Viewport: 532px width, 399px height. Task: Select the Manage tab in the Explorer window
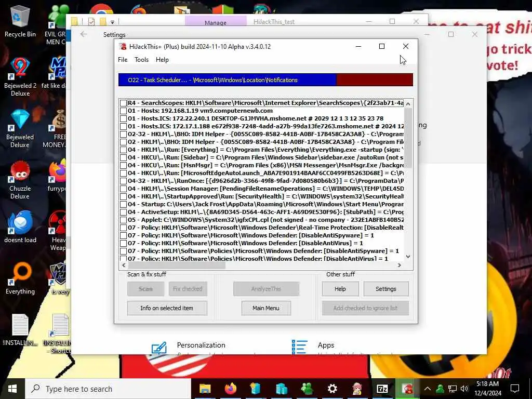(216, 21)
